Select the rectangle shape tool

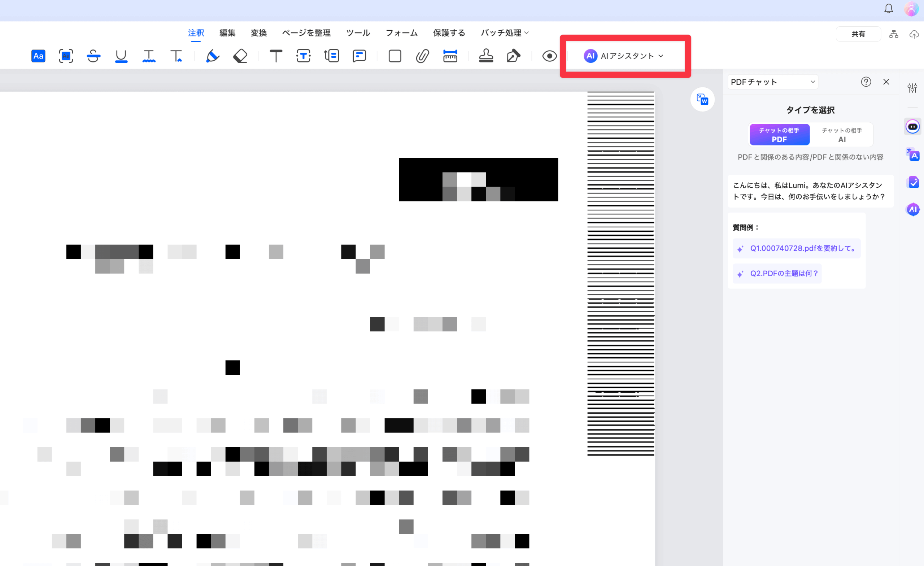[395, 56]
